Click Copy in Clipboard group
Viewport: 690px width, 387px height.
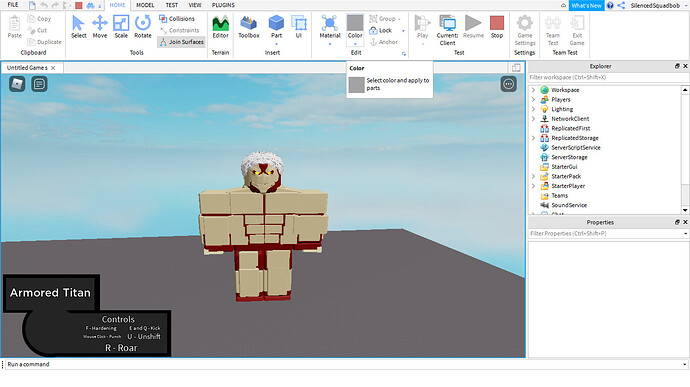click(39, 19)
